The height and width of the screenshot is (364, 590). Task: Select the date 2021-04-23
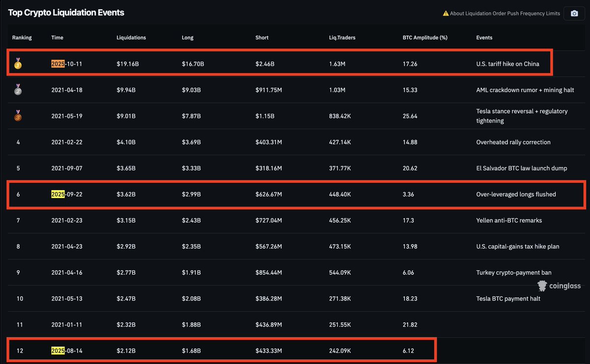pyautogui.click(x=66, y=246)
